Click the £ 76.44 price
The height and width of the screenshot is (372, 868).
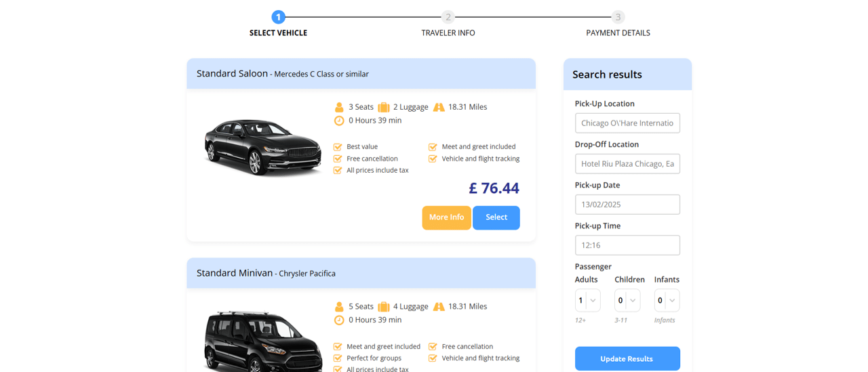click(x=494, y=188)
